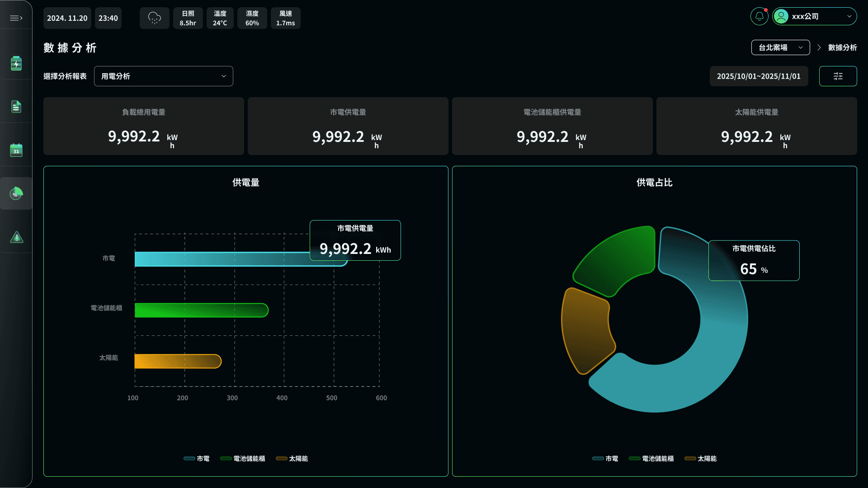Screen dimensions: 868x488
Task: Click the notification bell icon
Action: pos(759,16)
